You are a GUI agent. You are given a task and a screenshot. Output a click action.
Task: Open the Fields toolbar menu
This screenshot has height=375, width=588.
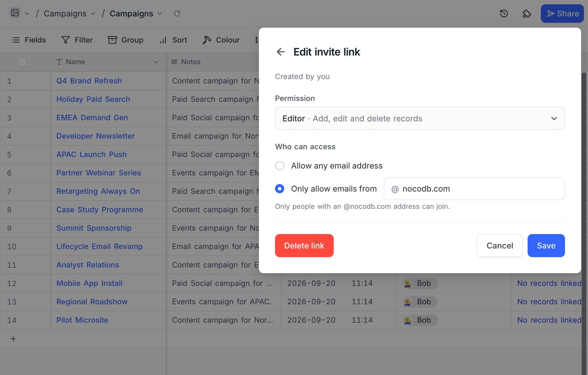[28, 40]
